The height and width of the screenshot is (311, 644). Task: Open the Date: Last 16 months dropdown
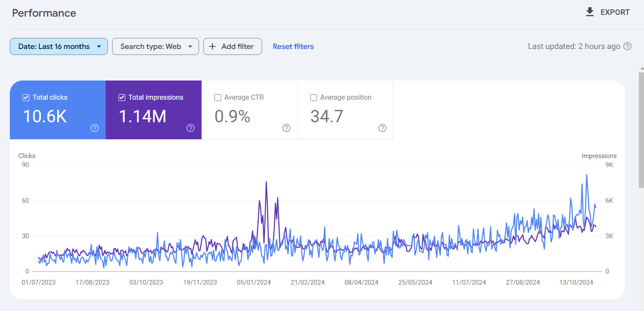[x=58, y=46]
